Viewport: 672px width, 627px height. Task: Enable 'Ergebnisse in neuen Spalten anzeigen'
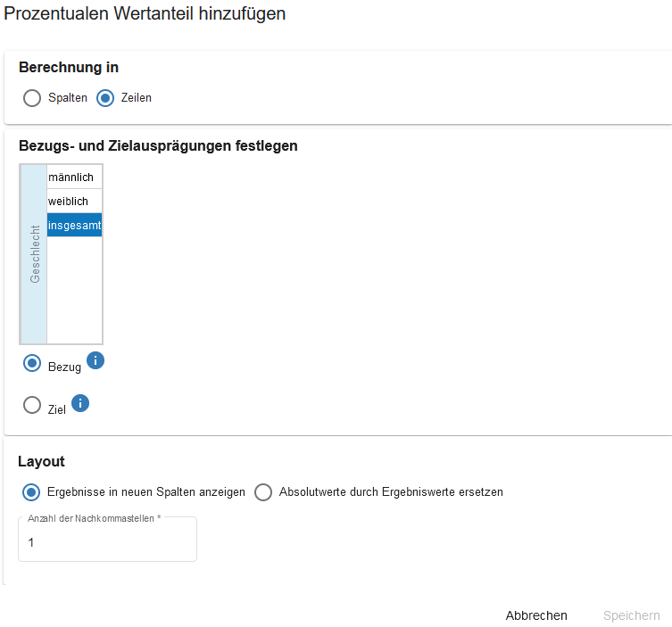[32, 492]
